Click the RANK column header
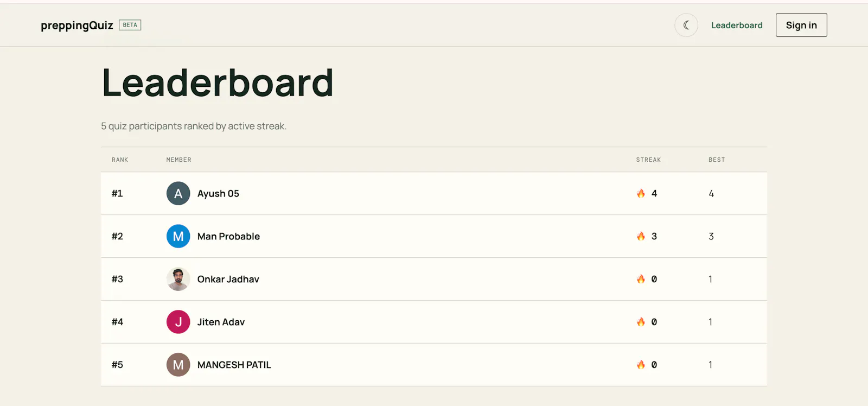868x406 pixels. pyautogui.click(x=120, y=160)
